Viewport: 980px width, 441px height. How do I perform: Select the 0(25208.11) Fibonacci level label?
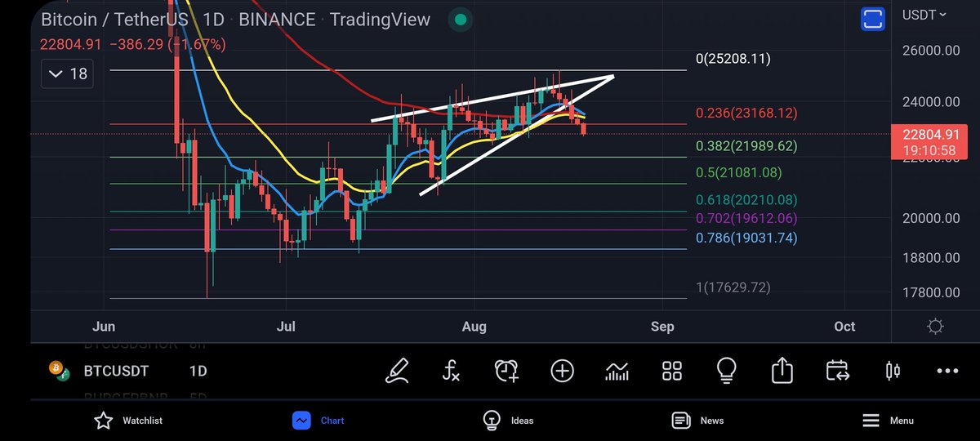[733, 59]
